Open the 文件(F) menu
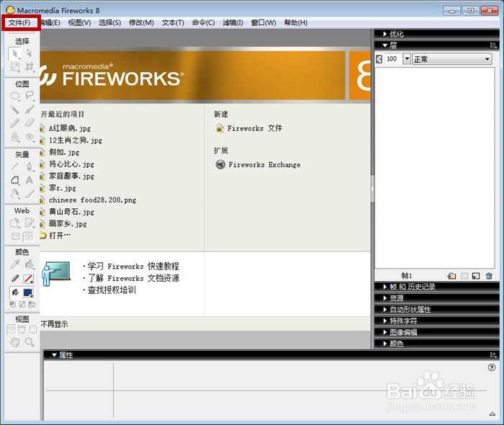Viewport: 504px width, 425px height. click(19, 22)
